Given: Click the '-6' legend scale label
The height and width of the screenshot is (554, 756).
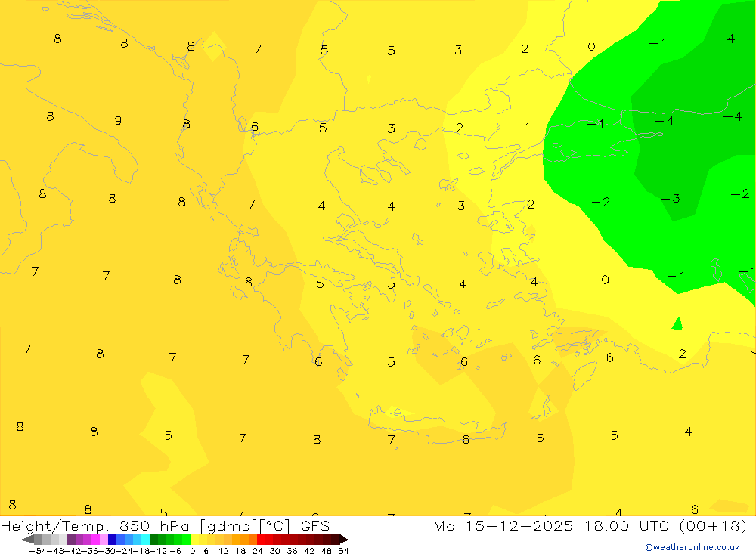Looking at the screenshot, I should (175, 551).
